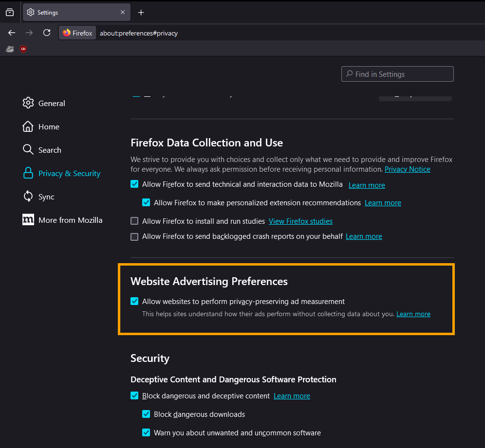This screenshot has width=485, height=448.
Task: Open Learn more for extension recommendations
Action: [x=383, y=203]
